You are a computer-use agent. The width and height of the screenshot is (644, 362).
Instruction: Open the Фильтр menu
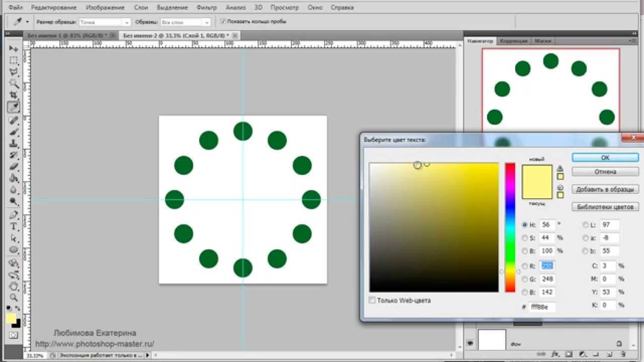207,8
